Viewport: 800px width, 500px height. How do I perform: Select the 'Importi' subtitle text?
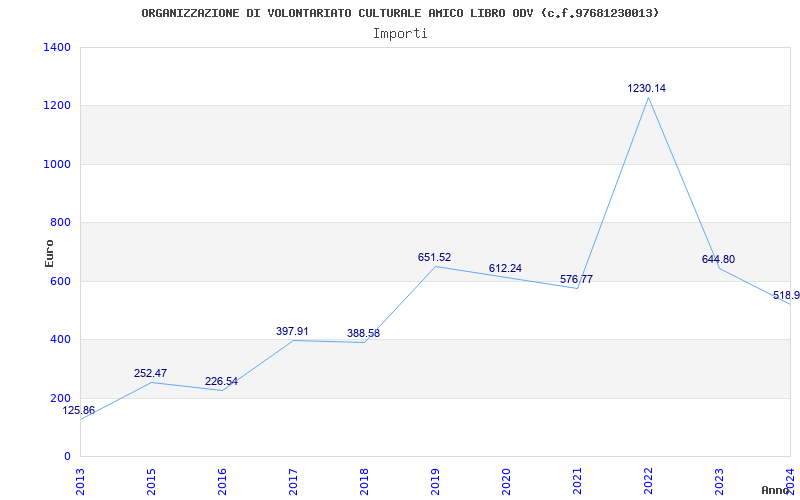(400, 34)
